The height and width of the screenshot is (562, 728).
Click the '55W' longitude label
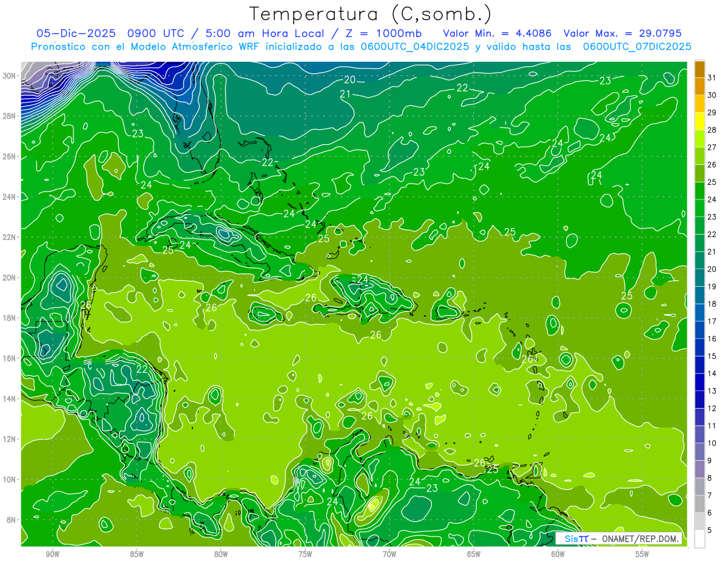[642, 554]
